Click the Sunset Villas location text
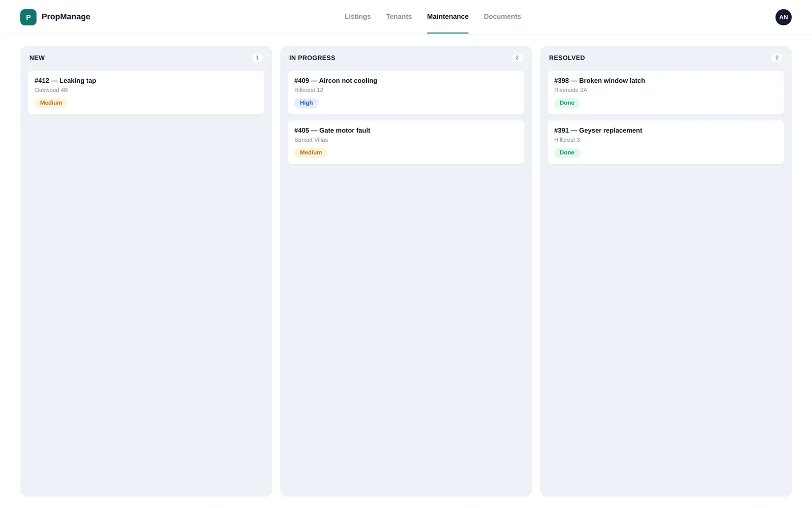Screen dimensions: 812x508 311,140
